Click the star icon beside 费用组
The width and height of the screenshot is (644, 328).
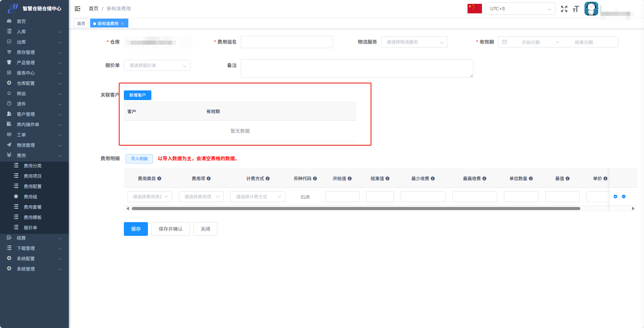click(x=16, y=196)
